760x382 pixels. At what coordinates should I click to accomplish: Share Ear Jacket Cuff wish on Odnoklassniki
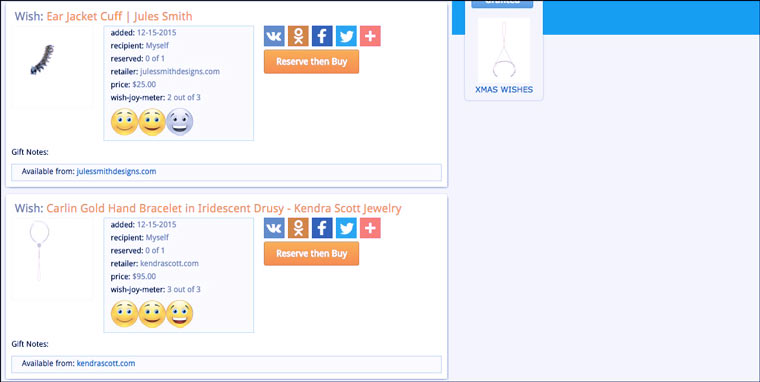point(298,36)
